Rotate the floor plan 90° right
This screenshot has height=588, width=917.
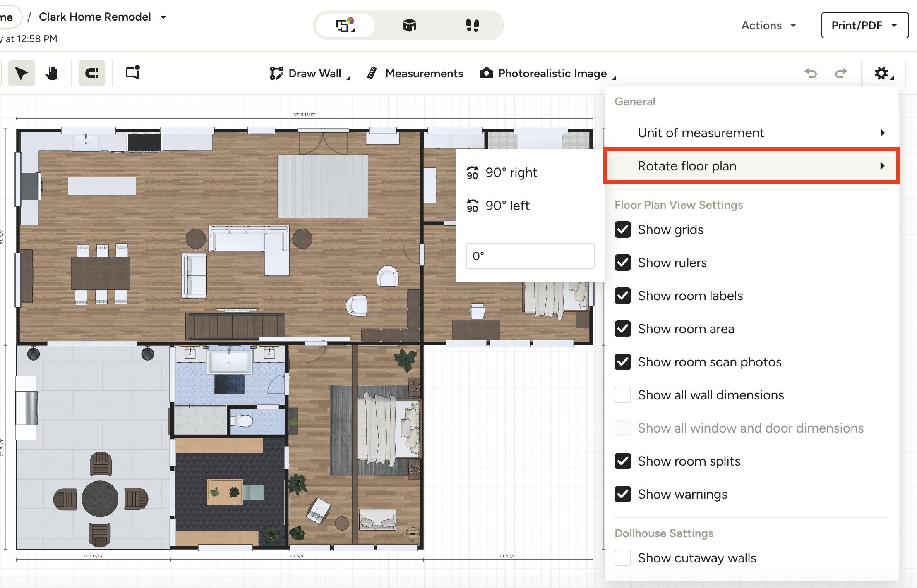coord(512,172)
